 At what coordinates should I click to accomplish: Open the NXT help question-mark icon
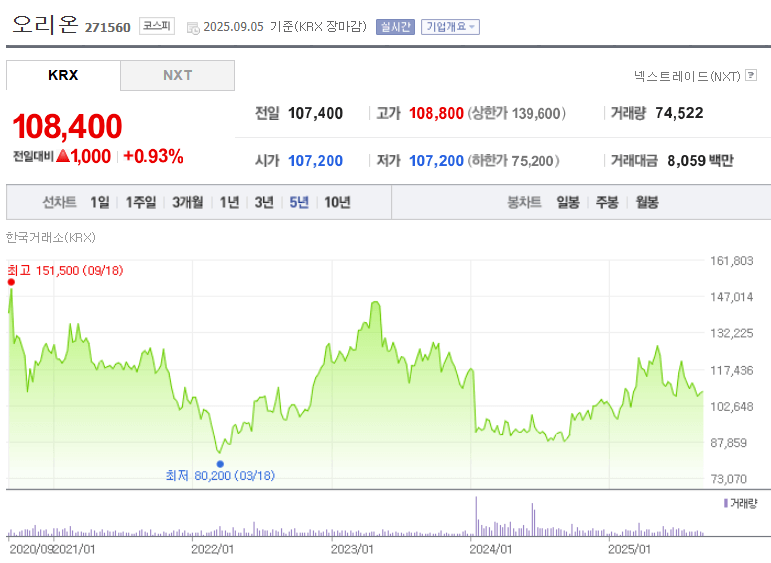click(x=751, y=75)
